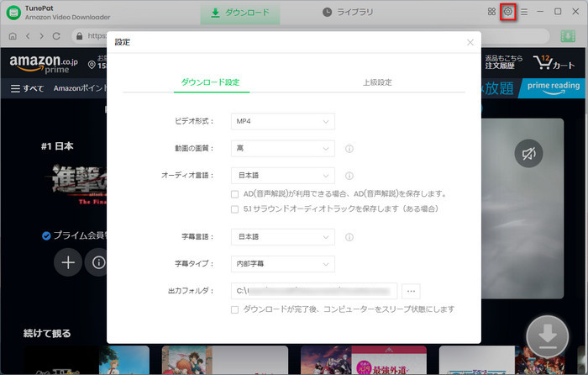The height and width of the screenshot is (375, 588).
Task: Open the ダウンロード tab in header
Action: pyautogui.click(x=240, y=13)
